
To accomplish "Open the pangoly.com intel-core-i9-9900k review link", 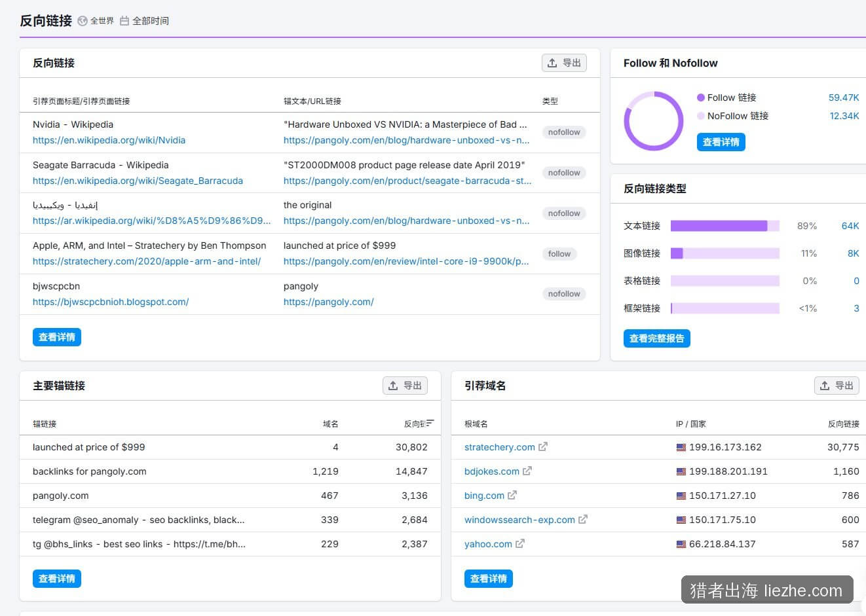I will 406,261.
